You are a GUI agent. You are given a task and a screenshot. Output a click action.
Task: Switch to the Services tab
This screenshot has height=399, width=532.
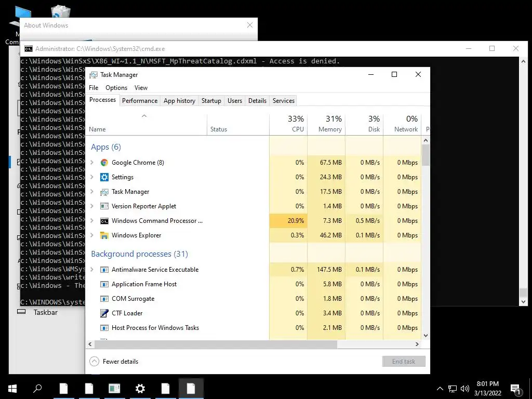(284, 101)
